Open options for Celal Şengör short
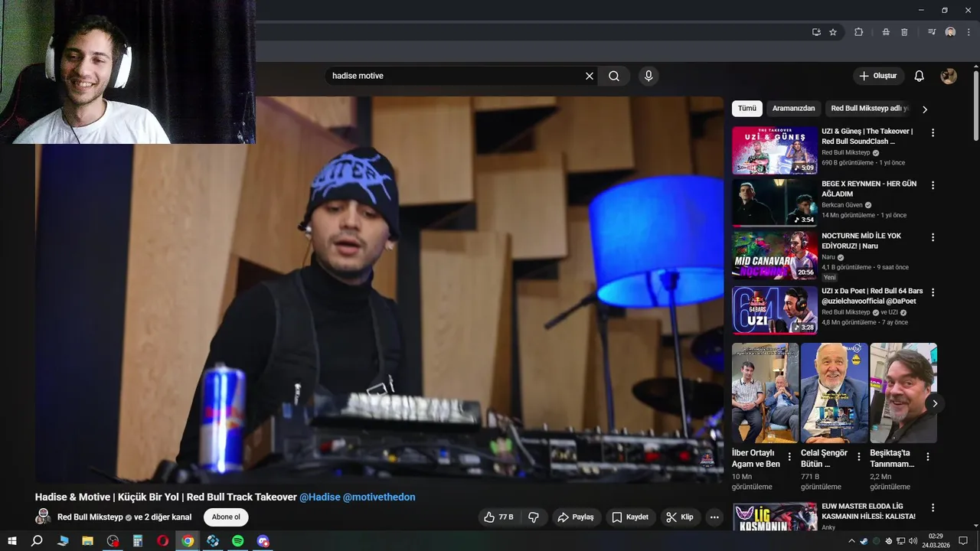 (x=859, y=457)
